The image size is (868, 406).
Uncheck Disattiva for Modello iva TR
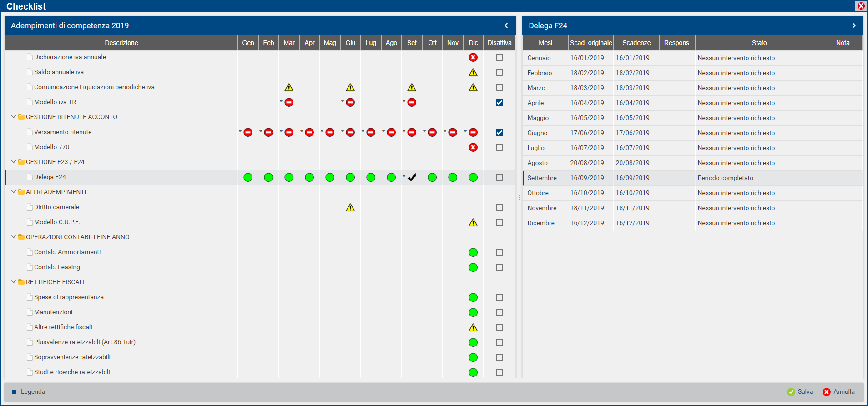[x=500, y=102]
